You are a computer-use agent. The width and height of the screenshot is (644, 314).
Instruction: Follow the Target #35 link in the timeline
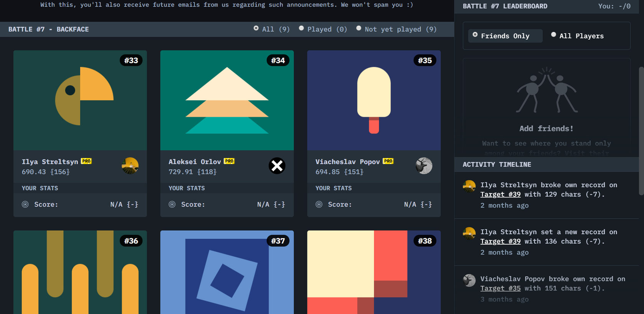[x=501, y=288]
